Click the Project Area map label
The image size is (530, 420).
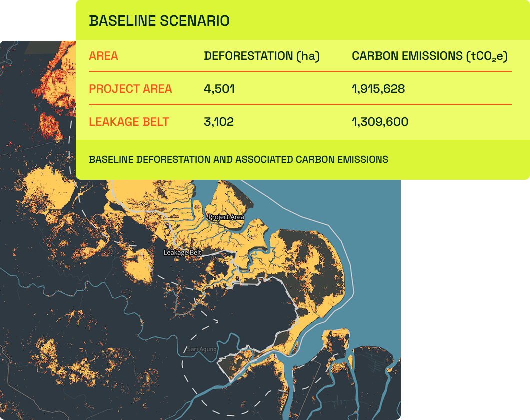click(x=226, y=217)
